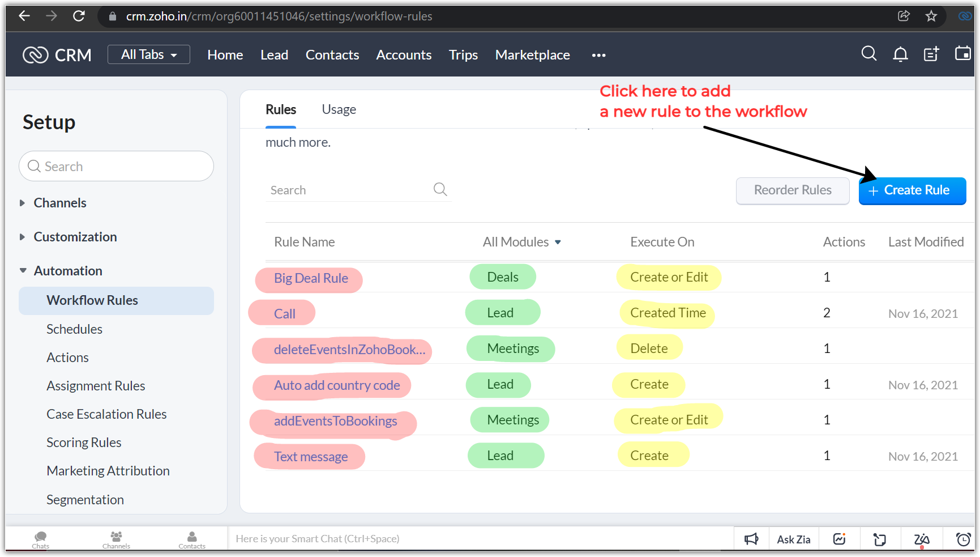
Task: Open the All Modules filter dropdown
Action: click(x=521, y=242)
